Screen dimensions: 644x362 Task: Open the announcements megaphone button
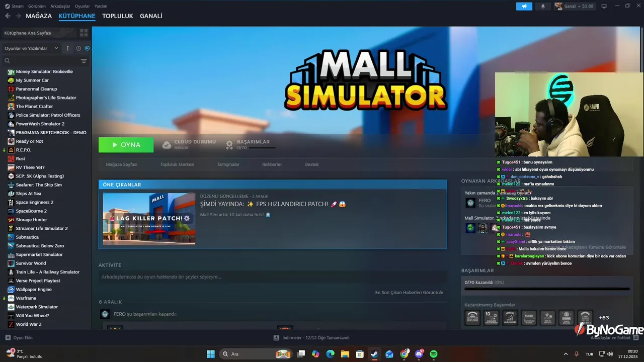[524, 6]
